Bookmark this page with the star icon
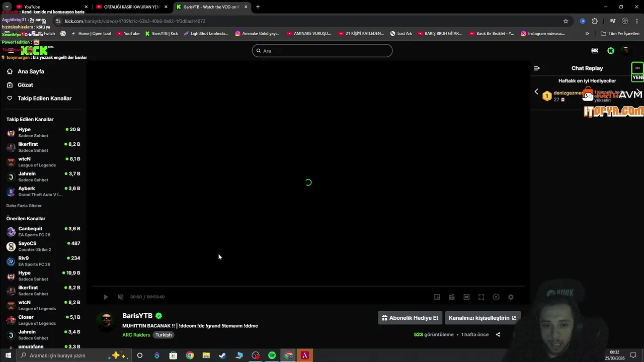 pos(566,21)
